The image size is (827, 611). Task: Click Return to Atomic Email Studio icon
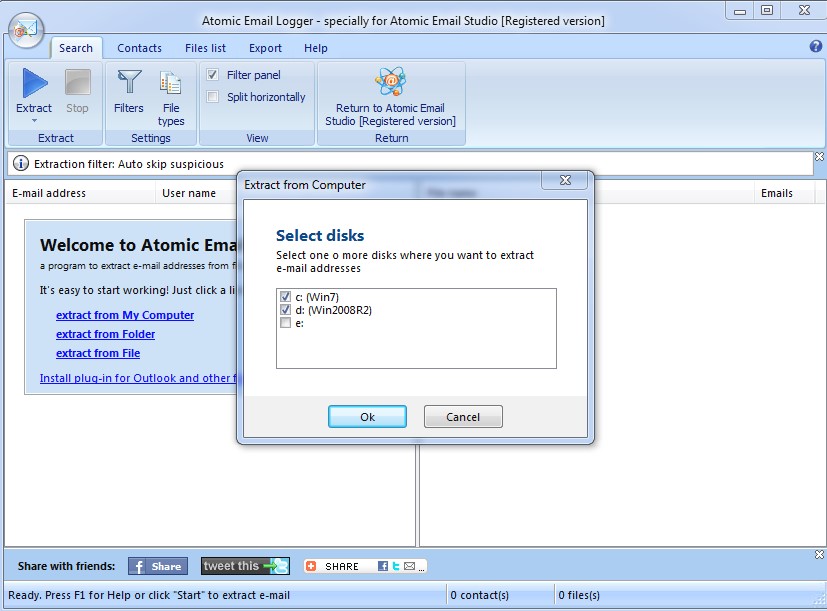[390, 81]
